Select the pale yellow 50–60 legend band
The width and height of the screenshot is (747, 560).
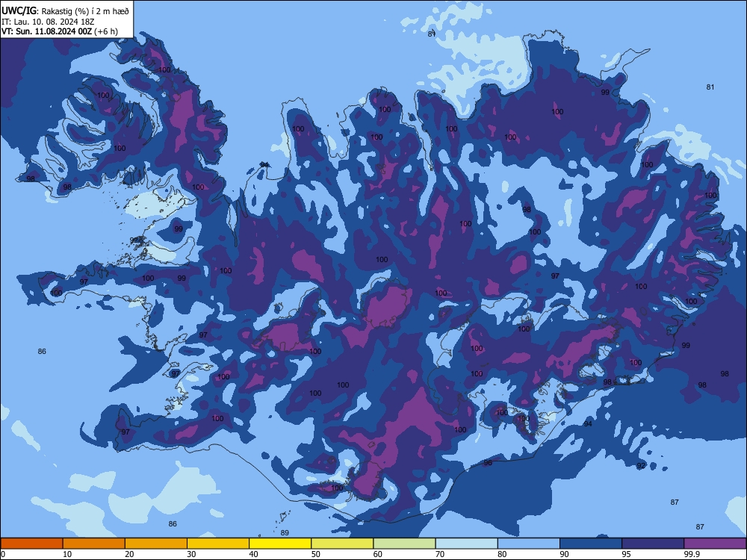tap(342, 544)
